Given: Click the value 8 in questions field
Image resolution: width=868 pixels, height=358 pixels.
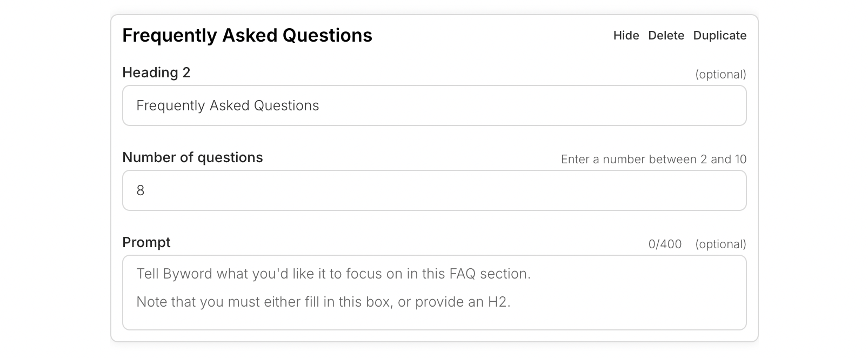Looking at the screenshot, I should [x=141, y=190].
